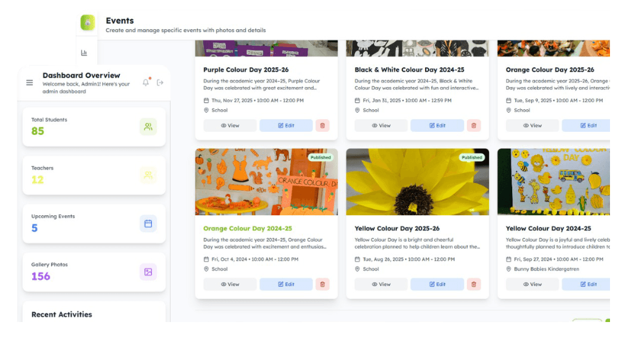Edit the Black & White Colour Day event
This screenshot has height=362, width=644.
click(437, 126)
